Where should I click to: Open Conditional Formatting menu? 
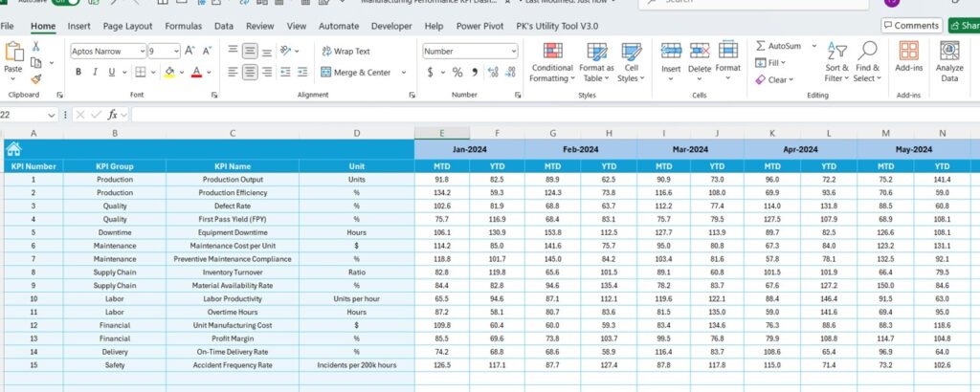point(552,62)
